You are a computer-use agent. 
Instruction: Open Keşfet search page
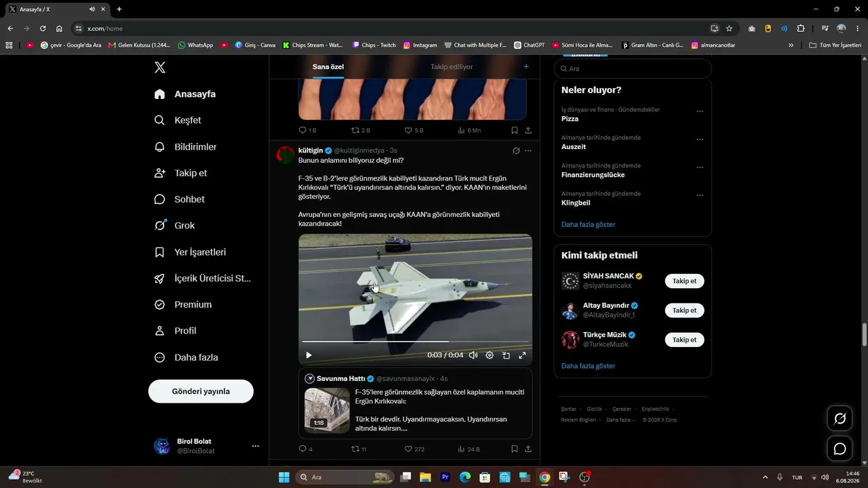pyautogui.click(x=178, y=120)
